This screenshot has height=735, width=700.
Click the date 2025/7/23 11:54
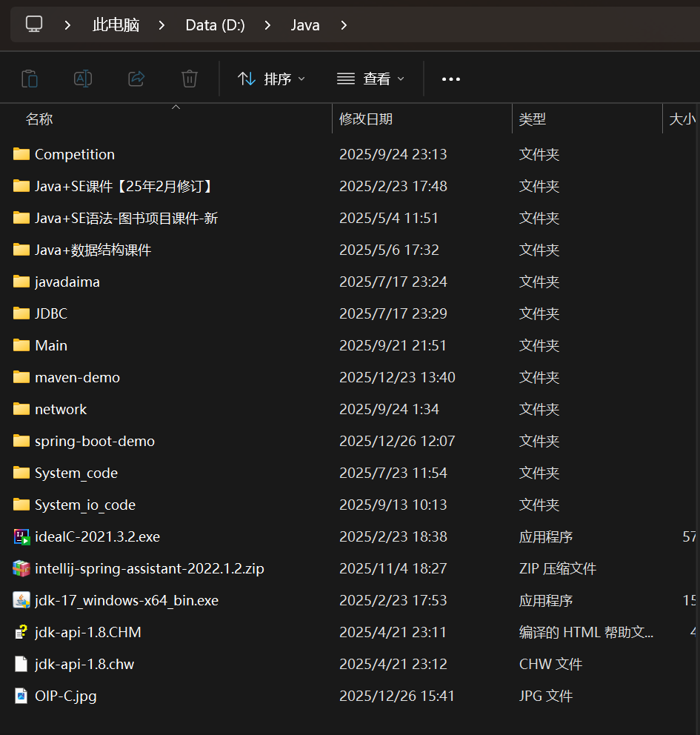pyautogui.click(x=393, y=473)
